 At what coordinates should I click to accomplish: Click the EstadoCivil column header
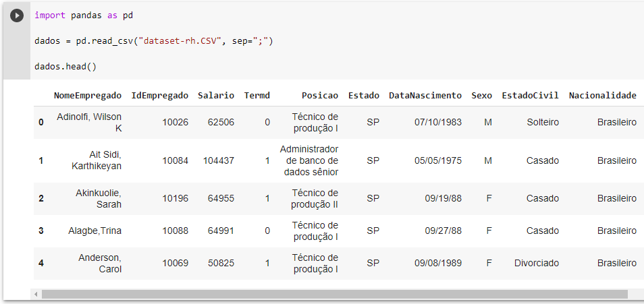(x=530, y=95)
